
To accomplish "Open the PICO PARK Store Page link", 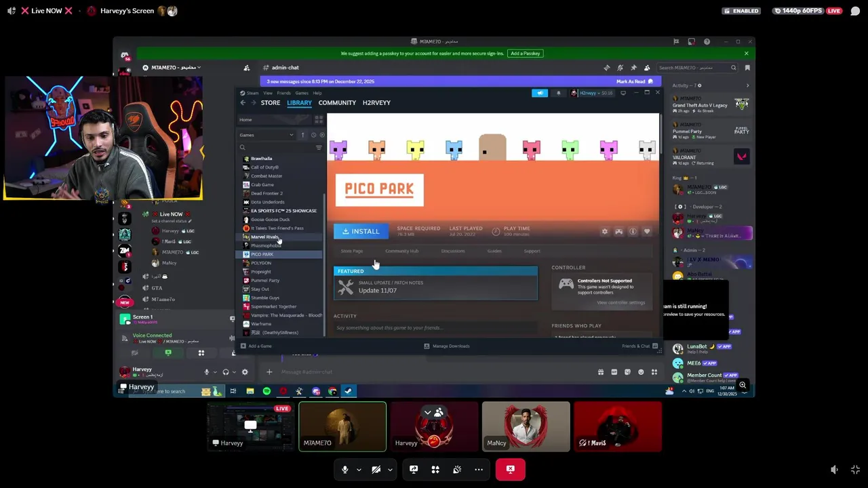I will pyautogui.click(x=351, y=251).
